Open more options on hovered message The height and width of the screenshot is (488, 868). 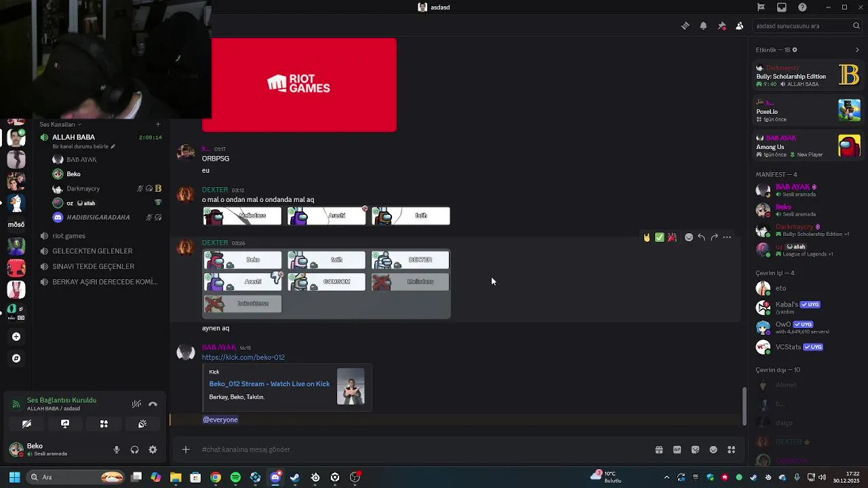point(727,237)
